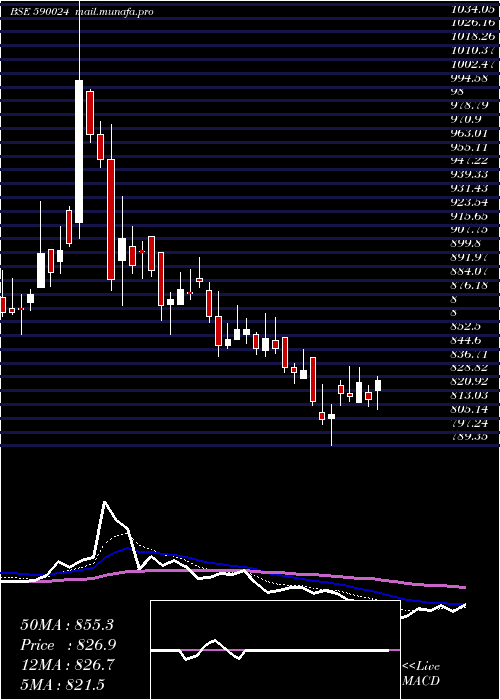The width and height of the screenshot is (500, 700).
Task: Click the tallest white candlestick at the peak
Action: pos(79,151)
